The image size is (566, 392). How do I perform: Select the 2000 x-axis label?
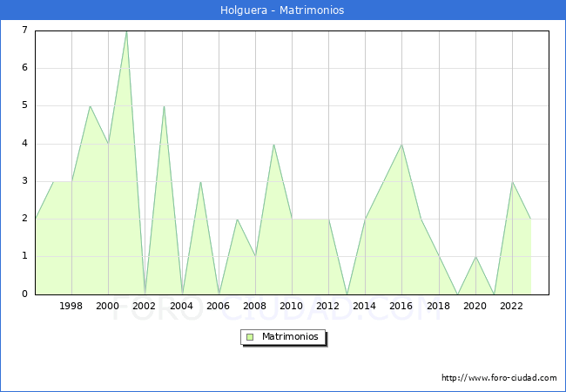[108, 306]
